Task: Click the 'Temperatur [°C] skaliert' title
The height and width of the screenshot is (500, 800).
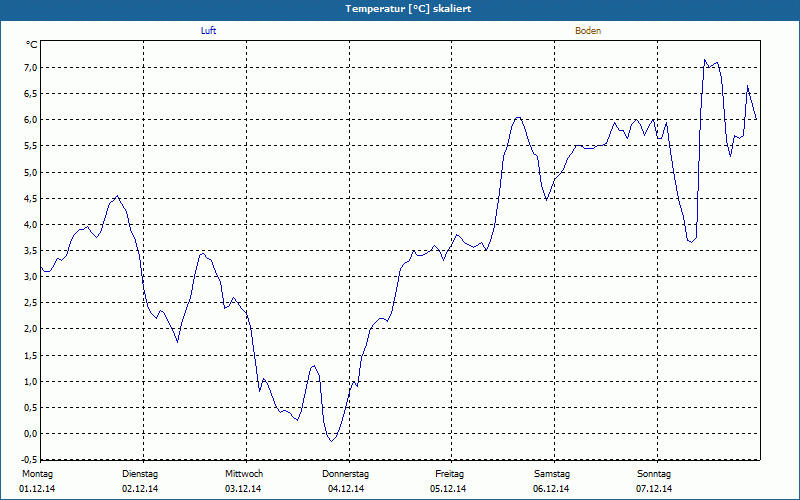Action: 408,9
